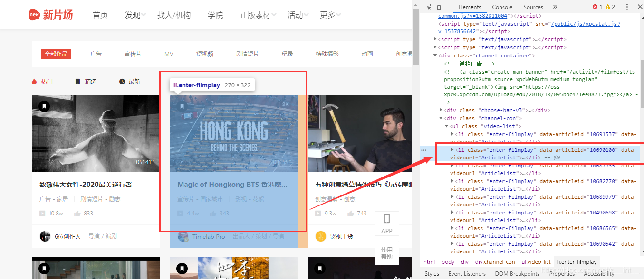The image size is (644, 279).
Task: Toggle device toolbar icon in DevTools
Action: [441, 7]
